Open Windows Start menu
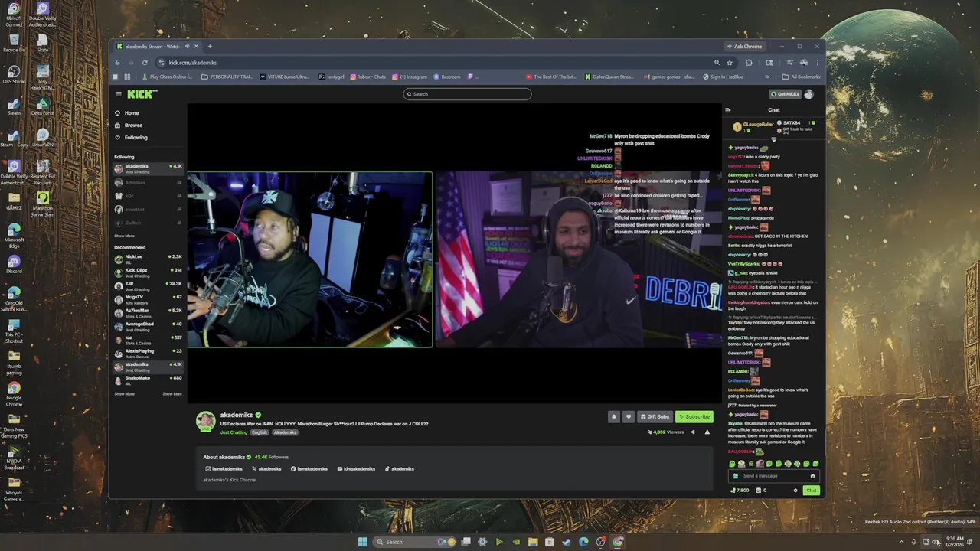The width and height of the screenshot is (980, 551). (x=362, y=542)
